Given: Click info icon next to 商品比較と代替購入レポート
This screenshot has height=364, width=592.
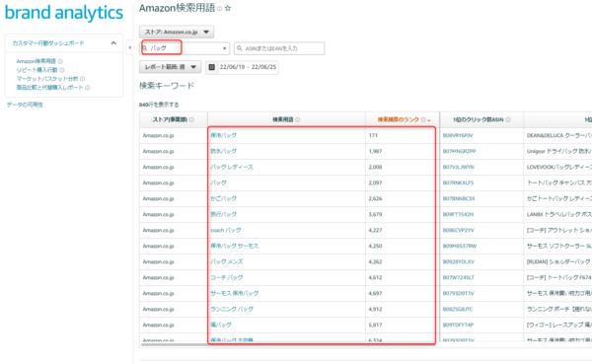Looking at the screenshot, I should [88, 88].
